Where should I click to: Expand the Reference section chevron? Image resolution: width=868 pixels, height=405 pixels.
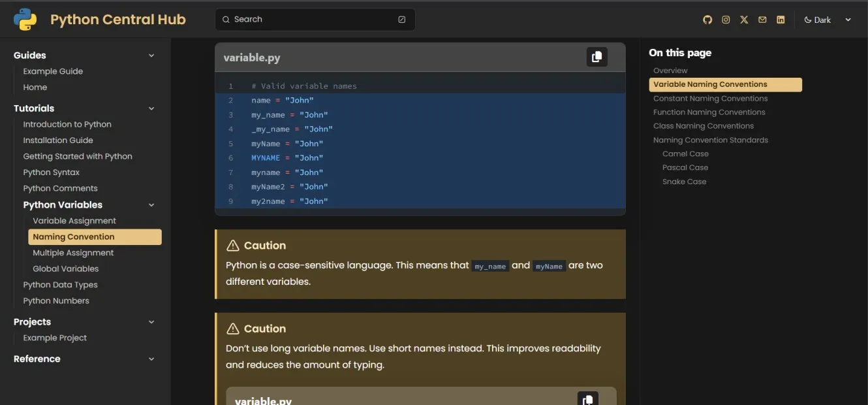tap(151, 359)
